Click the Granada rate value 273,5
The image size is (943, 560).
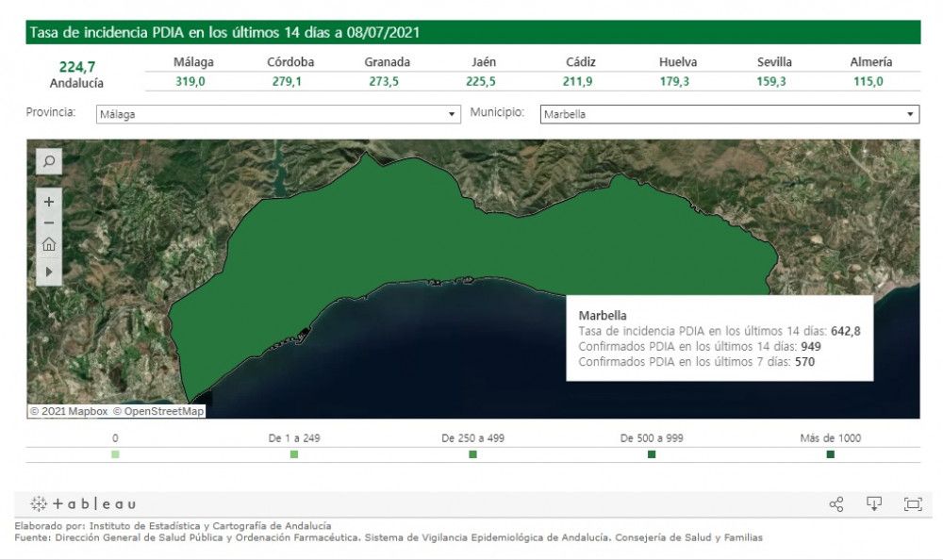coord(384,81)
